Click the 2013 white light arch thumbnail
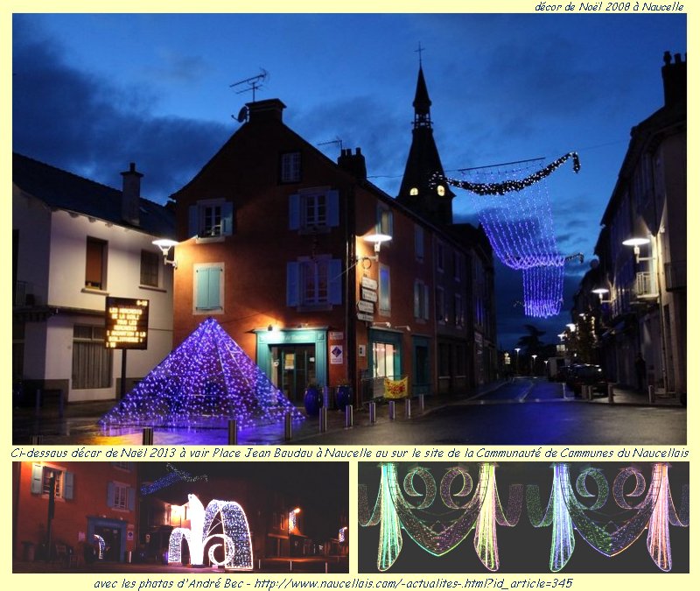The width and height of the screenshot is (700, 591). click(x=180, y=517)
